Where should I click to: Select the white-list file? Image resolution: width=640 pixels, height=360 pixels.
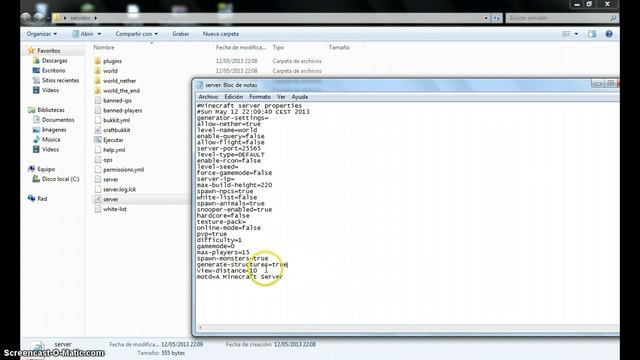pos(115,209)
